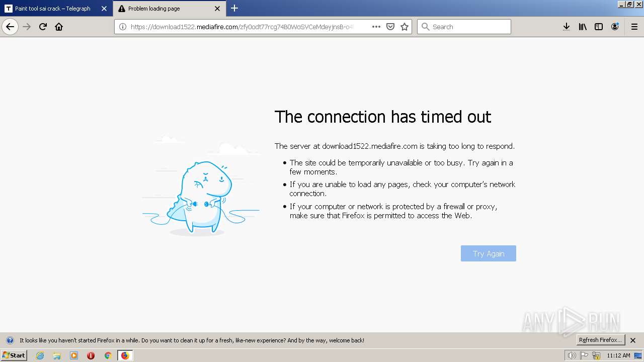Click the Try Again button
644x362 pixels.
click(489, 253)
